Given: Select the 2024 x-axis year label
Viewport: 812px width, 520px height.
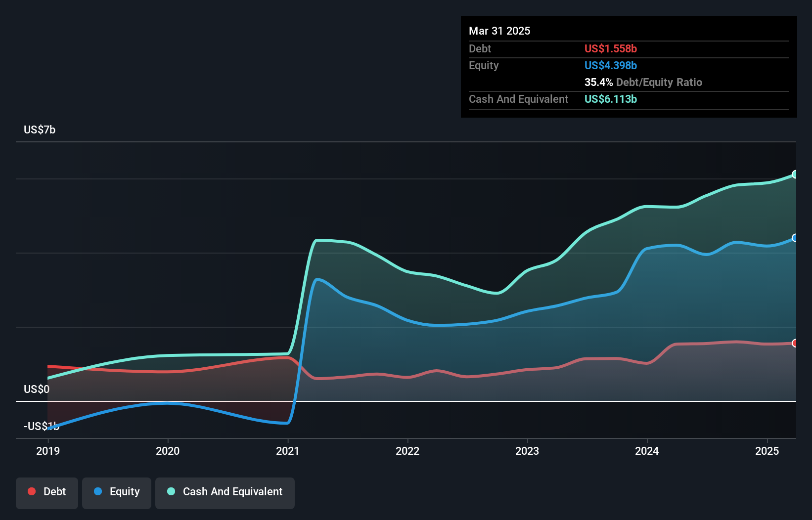Looking at the screenshot, I should [647, 451].
